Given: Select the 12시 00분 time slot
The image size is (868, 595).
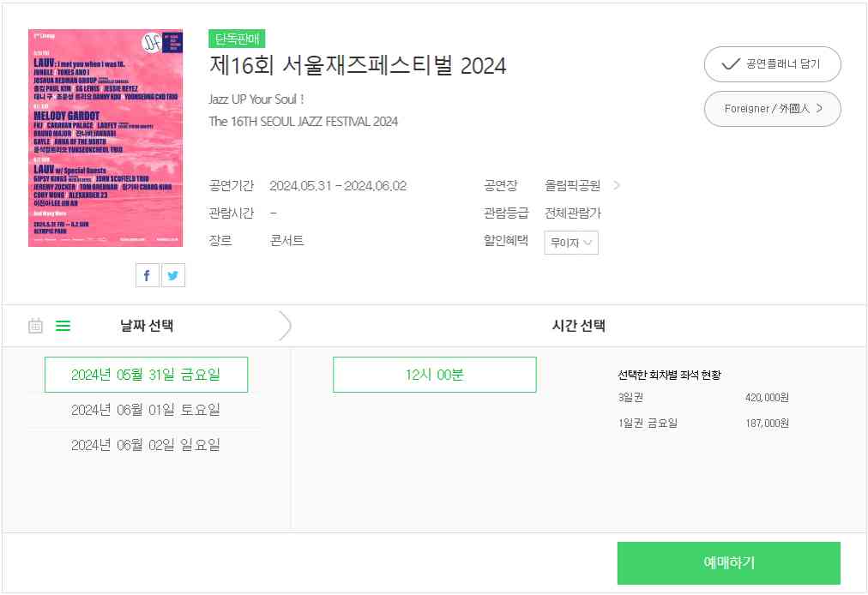Looking at the screenshot, I should [x=434, y=374].
